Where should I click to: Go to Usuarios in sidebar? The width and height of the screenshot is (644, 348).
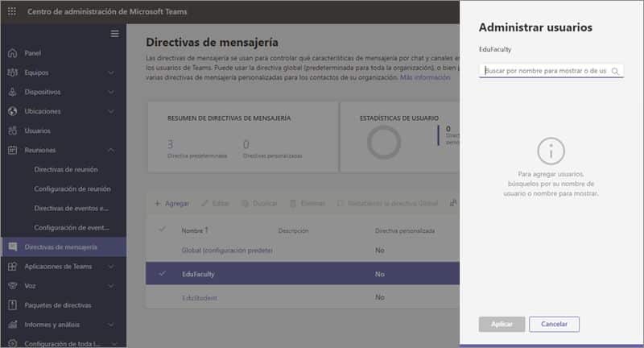(37, 130)
